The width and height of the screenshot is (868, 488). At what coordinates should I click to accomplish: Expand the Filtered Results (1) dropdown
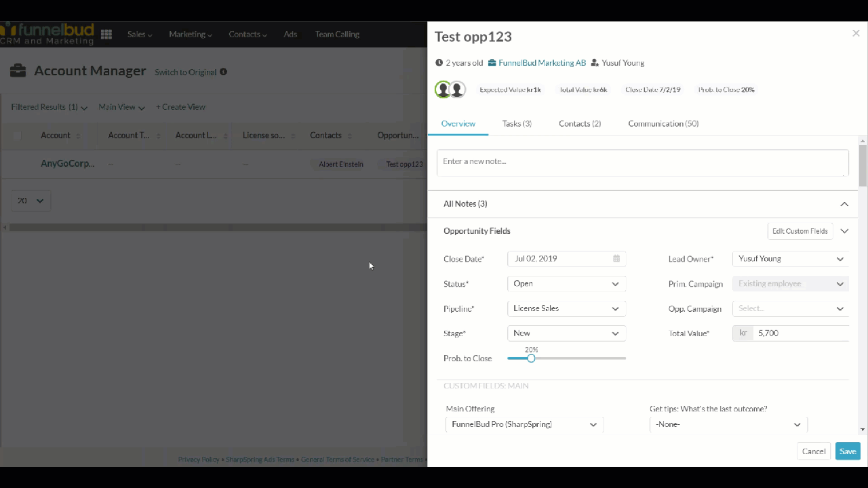tap(50, 107)
